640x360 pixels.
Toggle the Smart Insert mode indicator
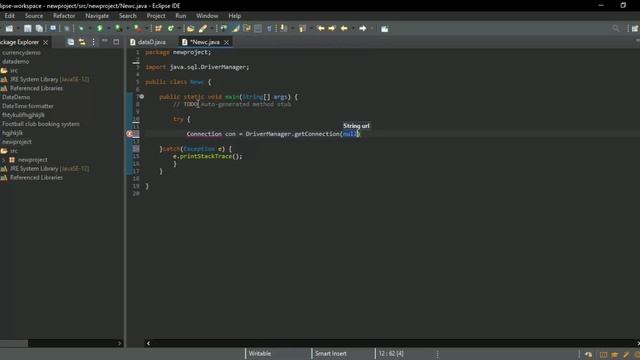[x=331, y=353]
